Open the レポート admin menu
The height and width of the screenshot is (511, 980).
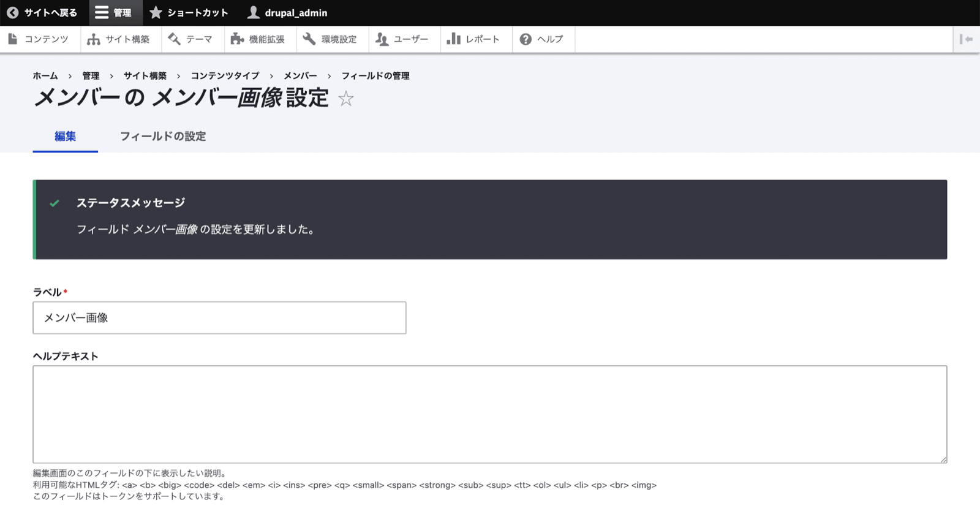pos(477,39)
